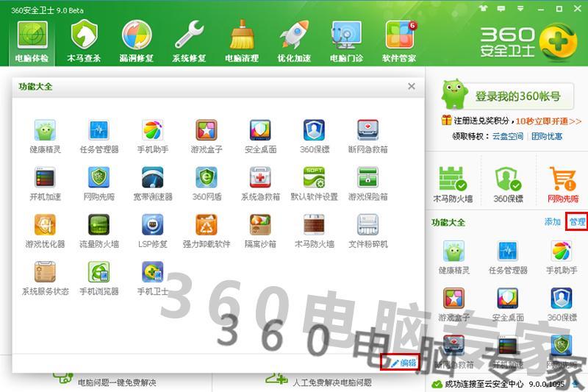The image size is (588, 392).
Task: Open 360保镖 status in right sidebar
Action: click(508, 184)
